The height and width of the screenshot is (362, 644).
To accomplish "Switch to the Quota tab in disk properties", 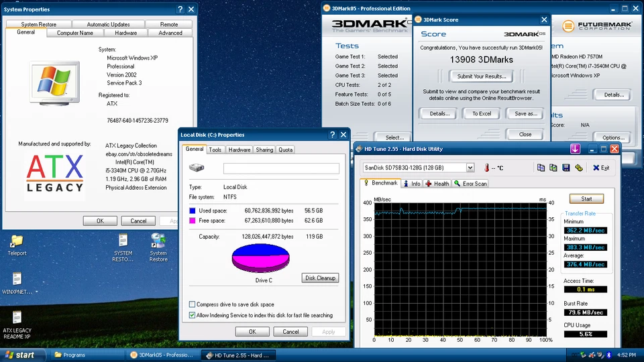I will [286, 149].
